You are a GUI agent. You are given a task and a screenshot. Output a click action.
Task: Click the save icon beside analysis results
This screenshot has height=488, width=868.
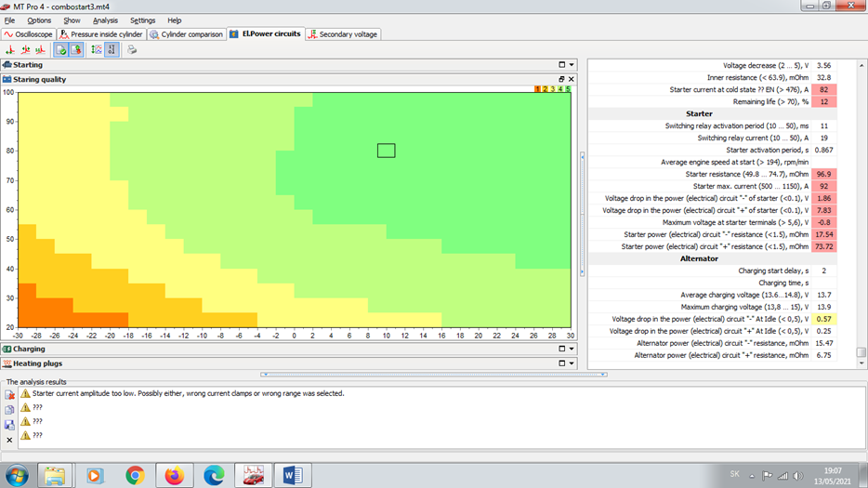pos(10,425)
